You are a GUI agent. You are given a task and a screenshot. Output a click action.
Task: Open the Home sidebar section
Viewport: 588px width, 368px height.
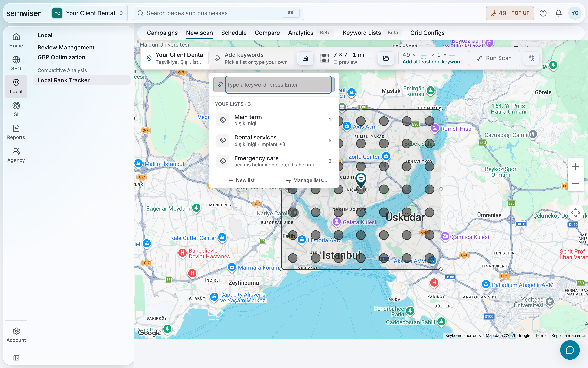coord(16,41)
